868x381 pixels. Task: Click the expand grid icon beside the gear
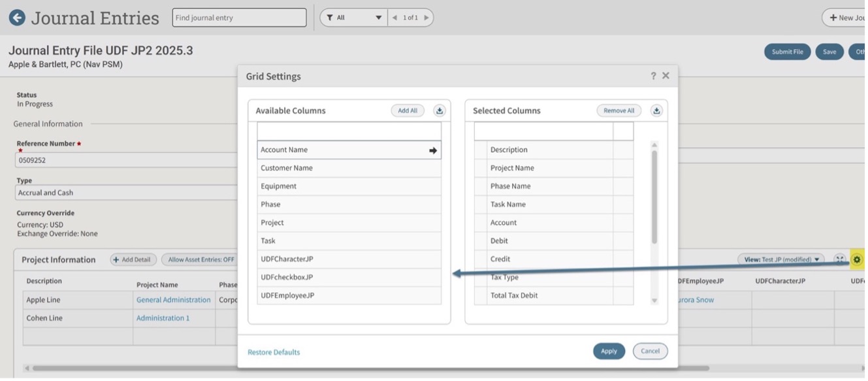pyautogui.click(x=840, y=259)
